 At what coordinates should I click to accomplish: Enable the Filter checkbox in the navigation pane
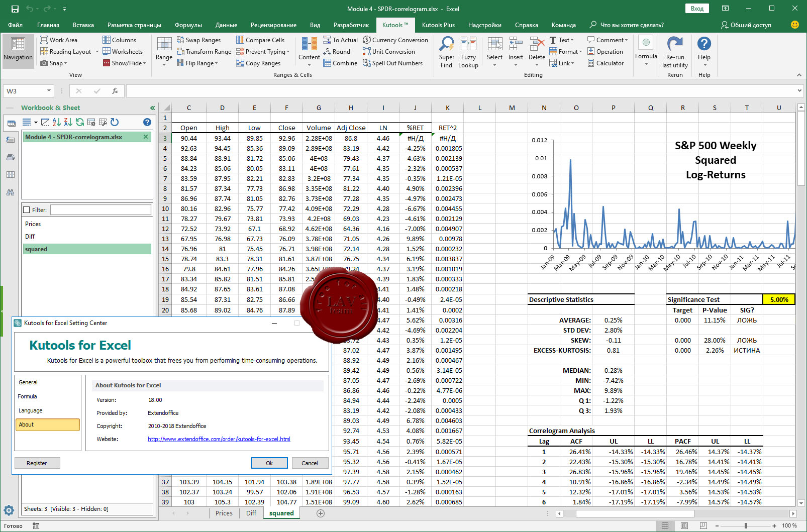(x=27, y=210)
